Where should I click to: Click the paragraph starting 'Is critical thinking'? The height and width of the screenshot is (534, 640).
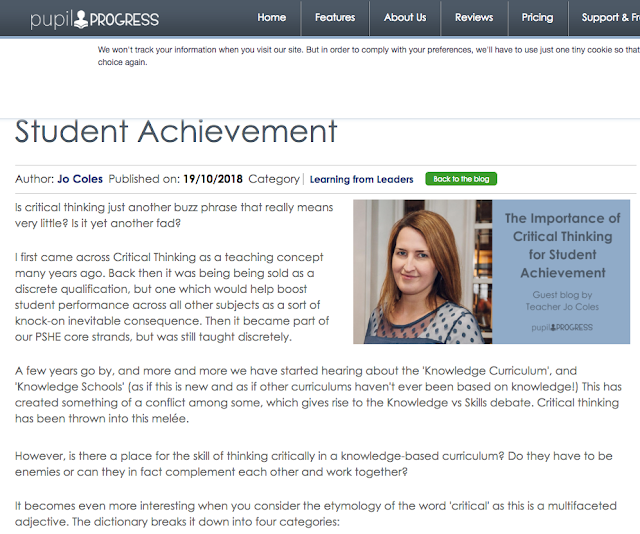coord(174,215)
